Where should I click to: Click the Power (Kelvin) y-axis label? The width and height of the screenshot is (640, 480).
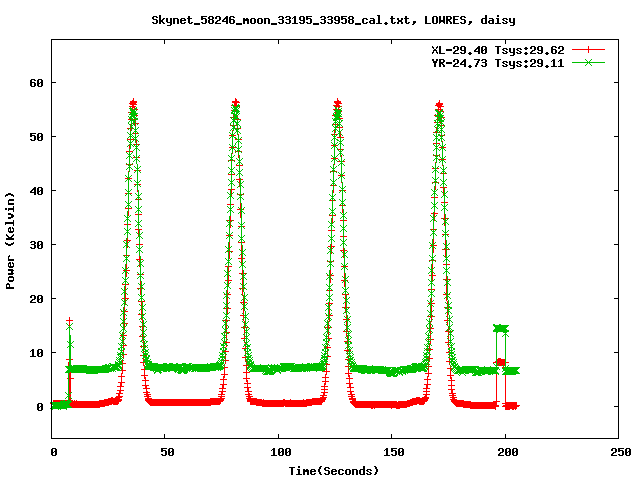click(x=10, y=241)
